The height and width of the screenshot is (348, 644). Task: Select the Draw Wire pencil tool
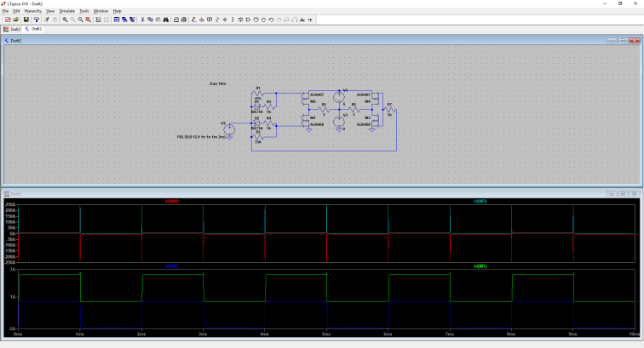pyautogui.click(x=193, y=19)
